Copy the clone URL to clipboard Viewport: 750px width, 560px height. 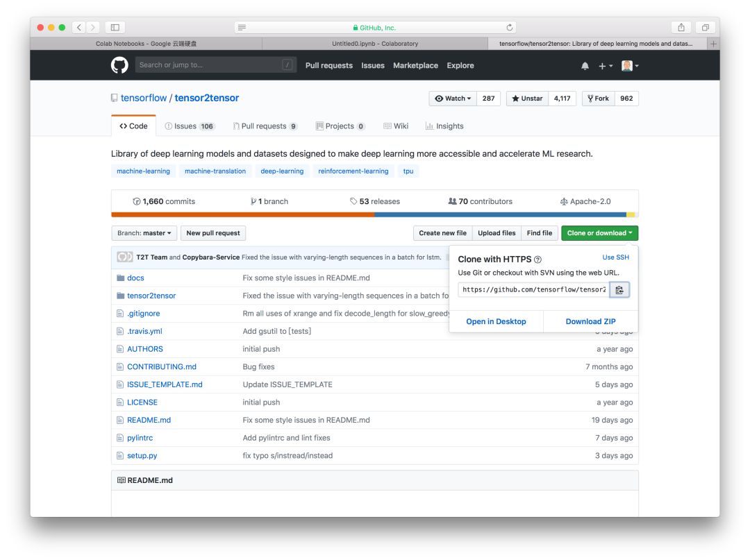click(x=619, y=290)
